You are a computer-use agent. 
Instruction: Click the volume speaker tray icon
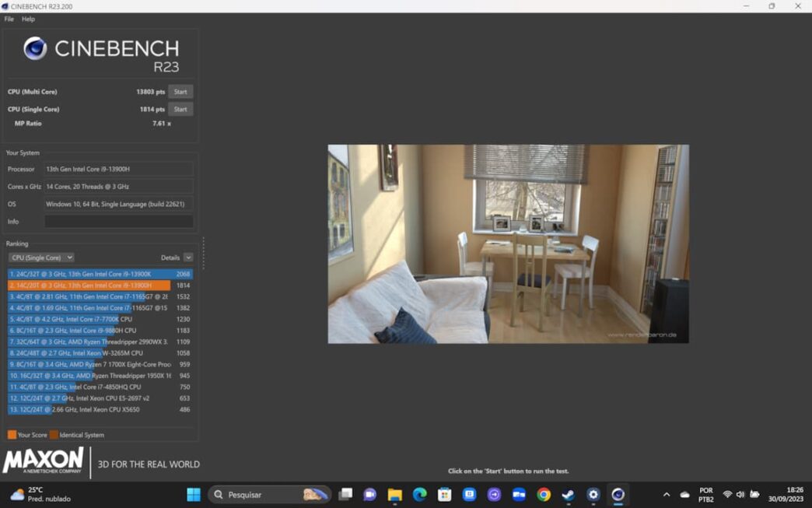point(740,495)
